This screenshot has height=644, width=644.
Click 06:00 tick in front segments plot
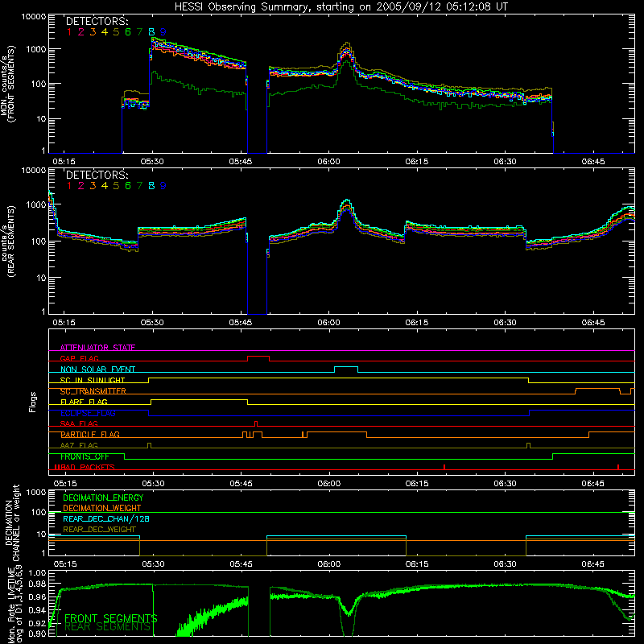(x=328, y=162)
